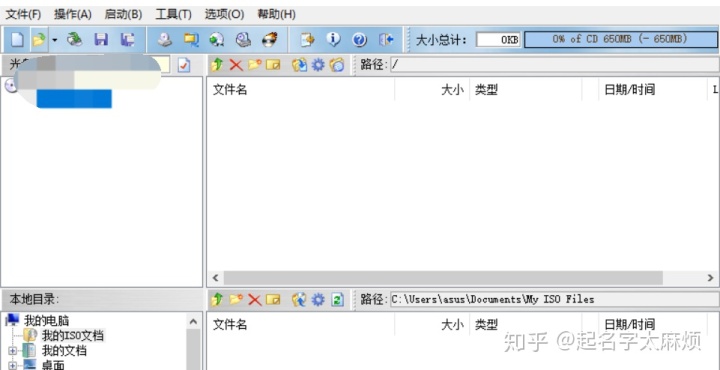The image size is (720, 370).
Task: Sort local pane by 文件名 column
Action: (301, 325)
